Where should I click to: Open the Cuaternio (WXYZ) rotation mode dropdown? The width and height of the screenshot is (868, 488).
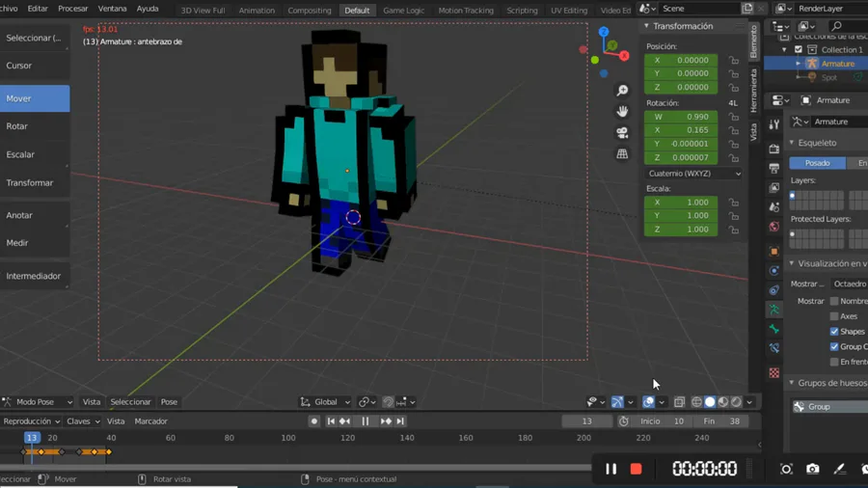pyautogui.click(x=694, y=174)
